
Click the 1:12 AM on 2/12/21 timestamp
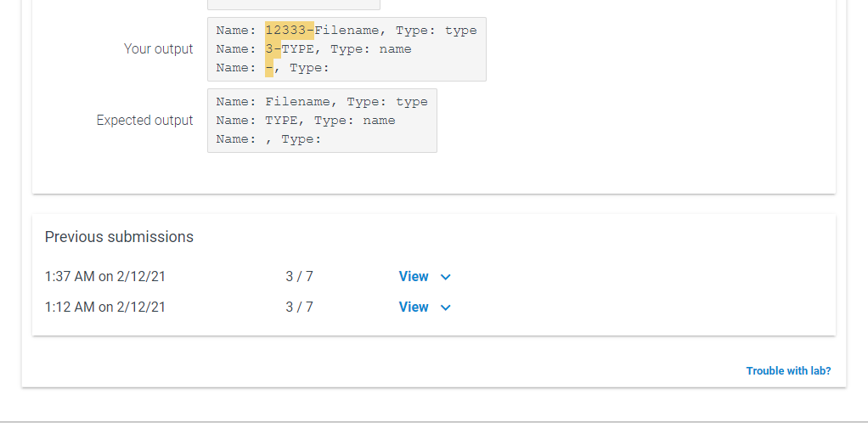coord(105,307)
